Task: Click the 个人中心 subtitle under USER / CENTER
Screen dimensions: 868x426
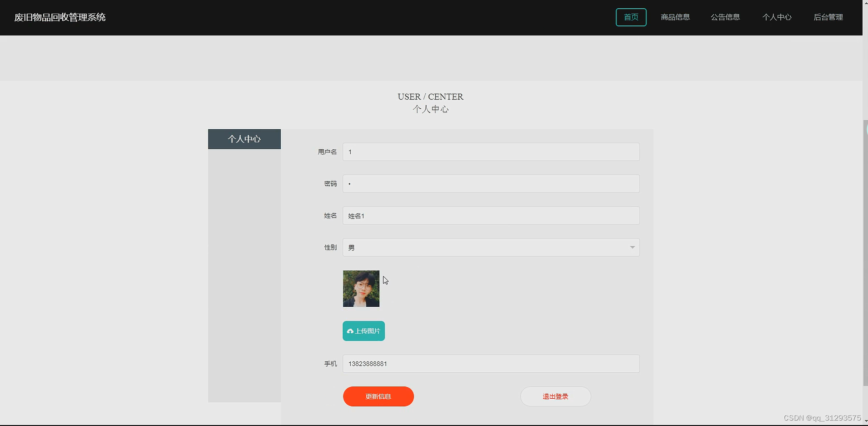Action: point(430,109)
